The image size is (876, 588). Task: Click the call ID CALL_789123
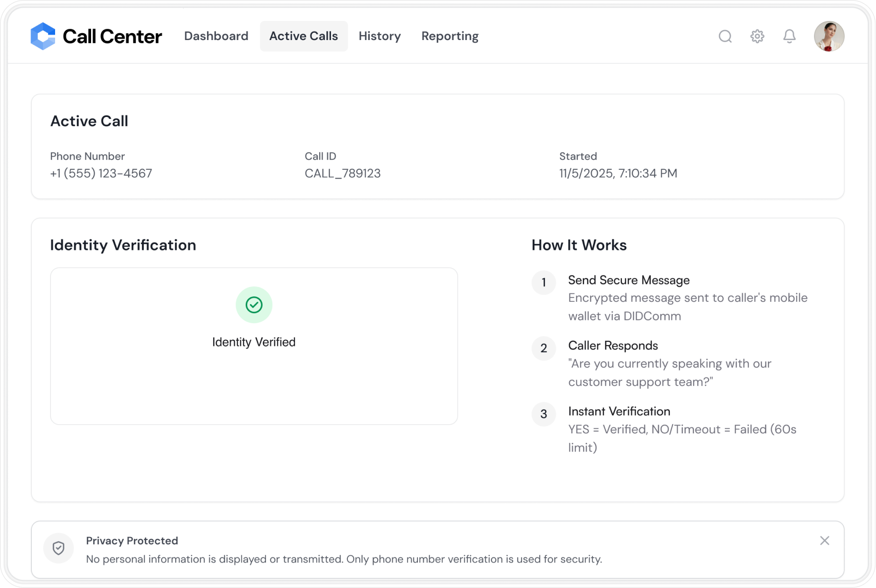pyautogui.click(x=342, y=173)
